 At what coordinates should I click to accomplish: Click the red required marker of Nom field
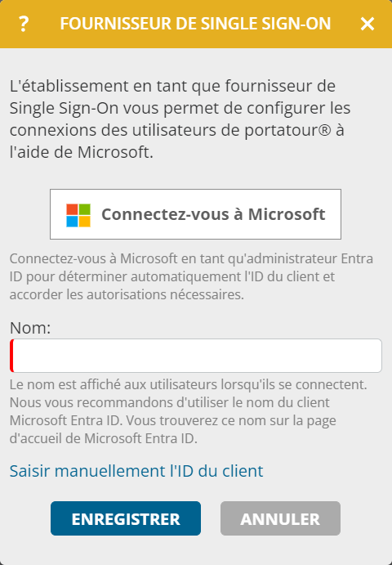click(x=11, y=356)
